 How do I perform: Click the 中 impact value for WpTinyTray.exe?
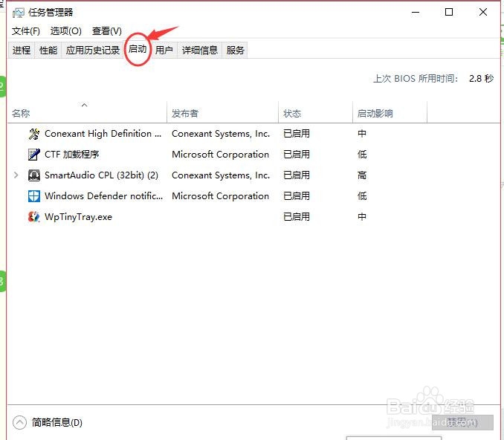pyautogui.click(x=362, y=217)
